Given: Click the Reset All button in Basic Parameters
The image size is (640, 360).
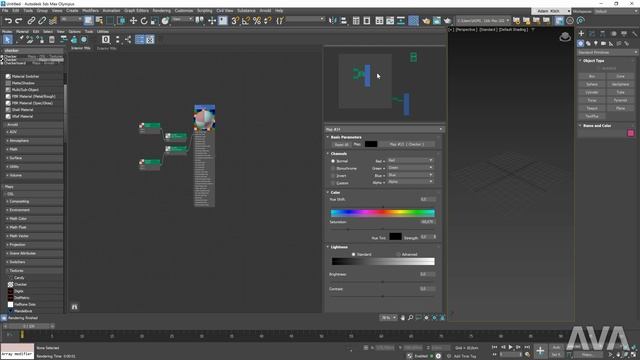Looking at the screenshot, I should coord(342,144).
